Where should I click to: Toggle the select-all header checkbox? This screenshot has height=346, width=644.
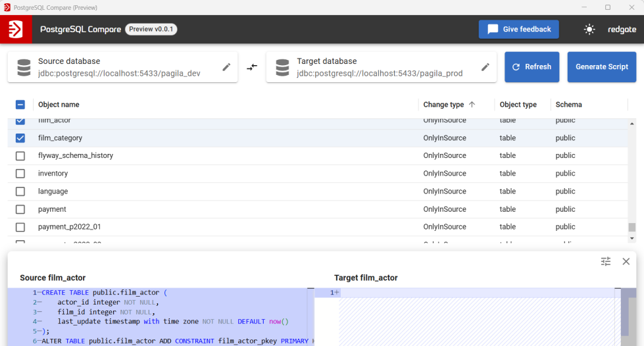click(x=20, y=105)
